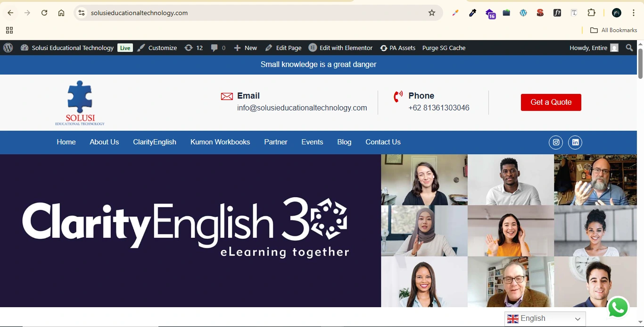Screen dimensions: 644x327
Task: Click Edit with Elementor link
Action: pos(340,48)
